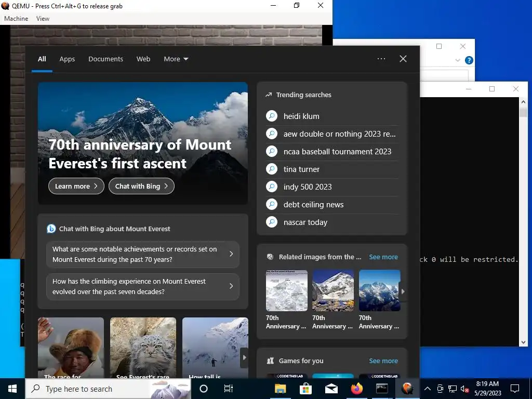The image size is (532, 399).
Task: Click See more for Games for you
Action: (x=383, y=361)
